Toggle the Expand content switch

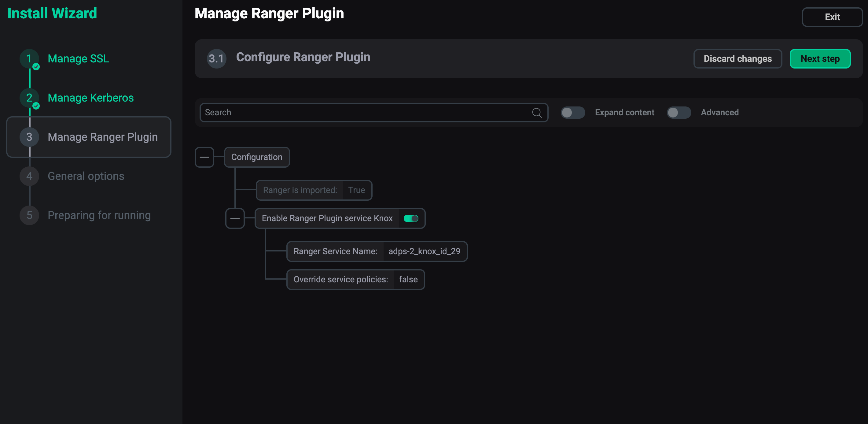click(x=573, y=113)
